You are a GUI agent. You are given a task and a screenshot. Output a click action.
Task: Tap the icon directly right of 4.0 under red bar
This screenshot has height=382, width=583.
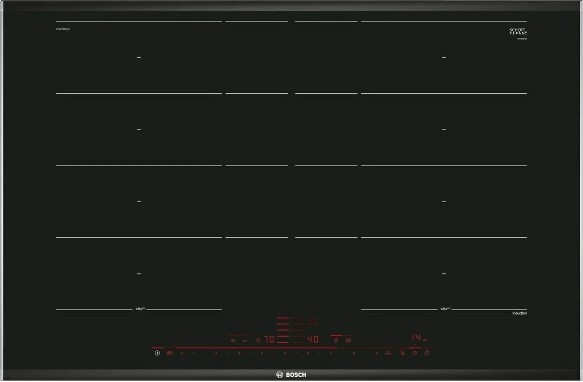336,340
